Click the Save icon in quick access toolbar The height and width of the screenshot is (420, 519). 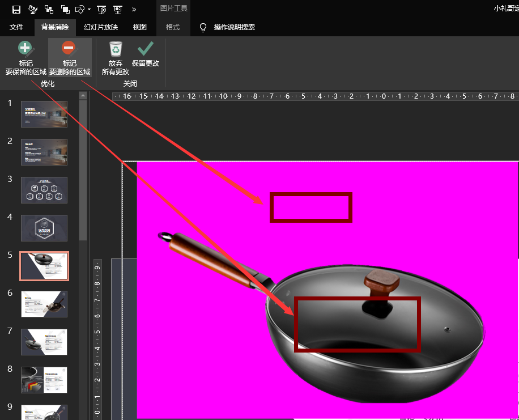(x=16, y=9)
